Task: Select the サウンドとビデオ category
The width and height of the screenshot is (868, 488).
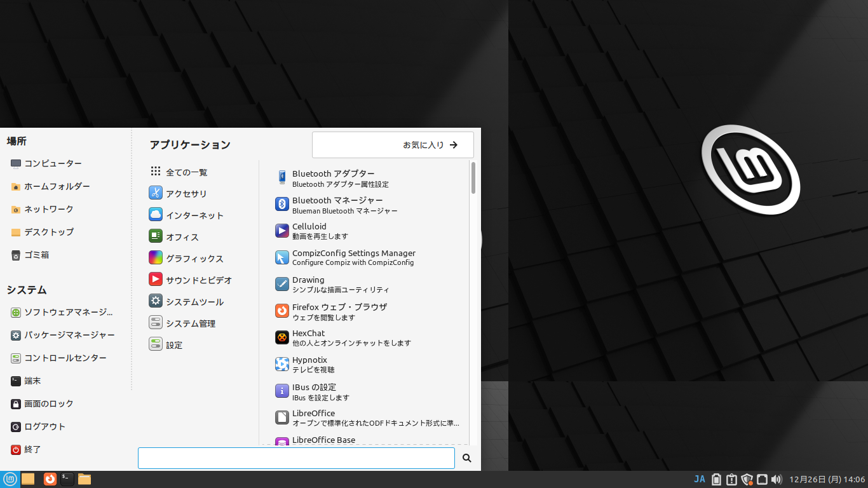Action: click(x=191, y=280)
